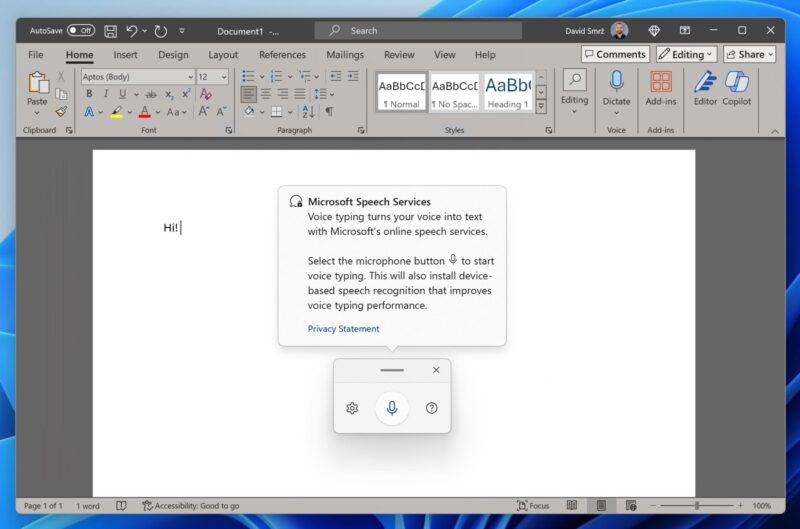Toggle Bold formatting
Image resolution: width=800 pixels, height=529 pixels.
[89, 94]
